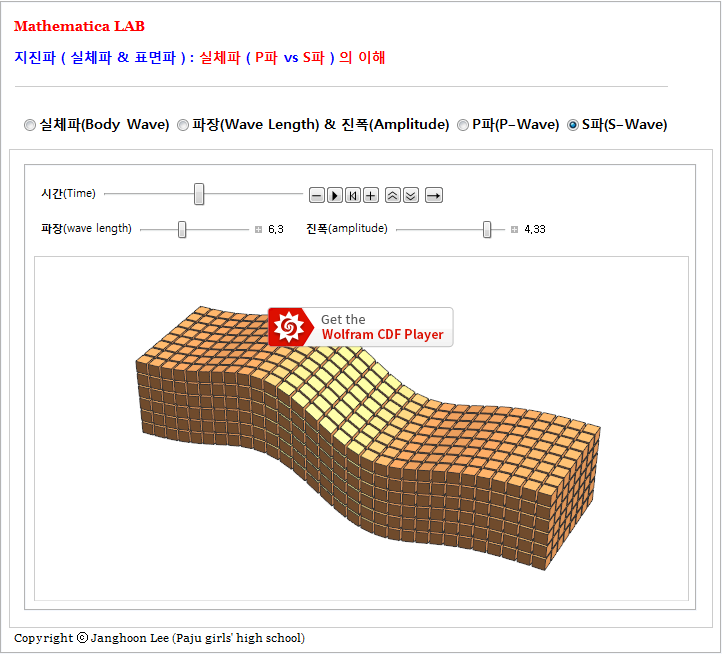
Task: Click the reset-to-start animation button
Action: 353,195
